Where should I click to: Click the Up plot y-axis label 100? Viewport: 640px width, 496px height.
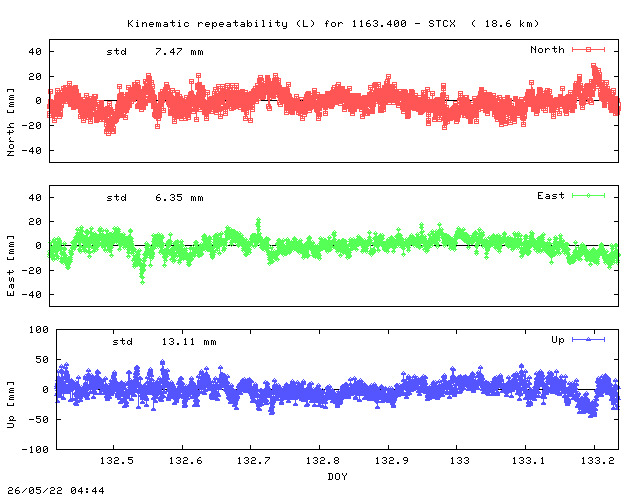39,330
